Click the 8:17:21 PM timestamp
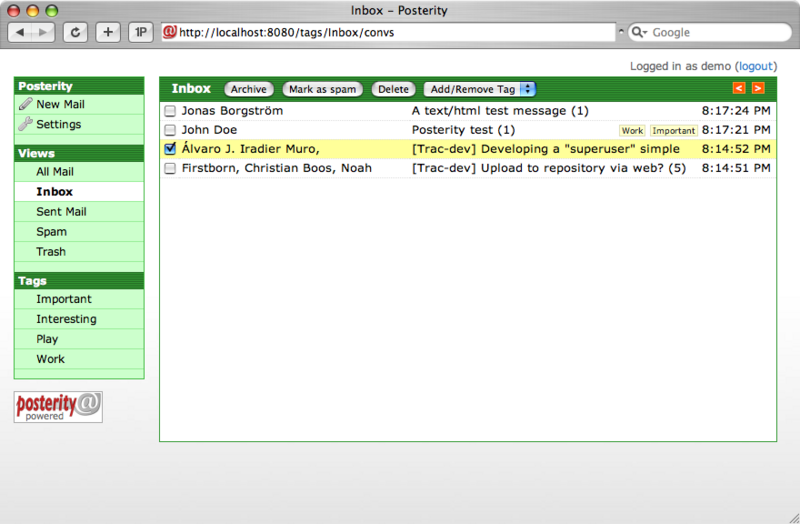 pyautogui.click(x=736, y=130)
